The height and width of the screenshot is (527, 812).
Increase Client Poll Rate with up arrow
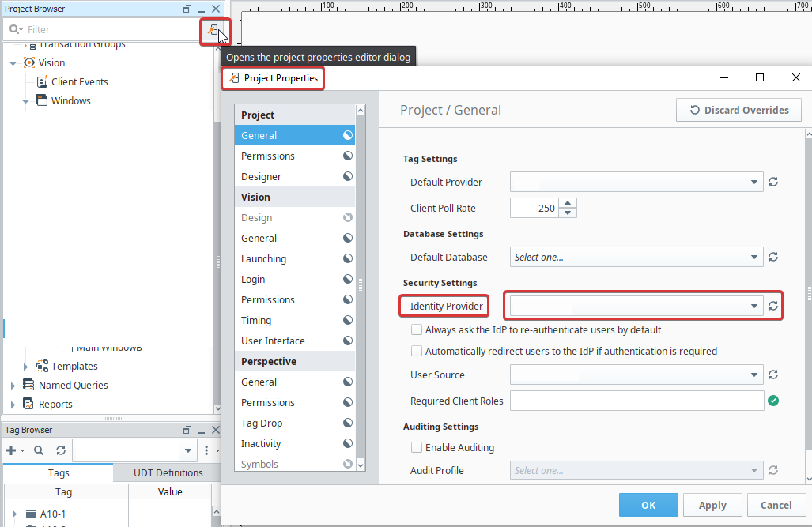[x=568, y=203]
